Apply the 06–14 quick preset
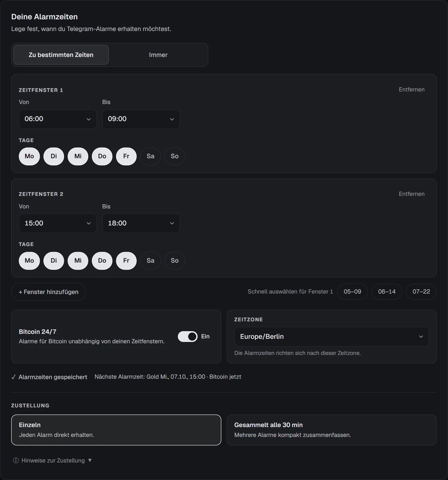This screenshot has width=448, height=480. [387, 292]
